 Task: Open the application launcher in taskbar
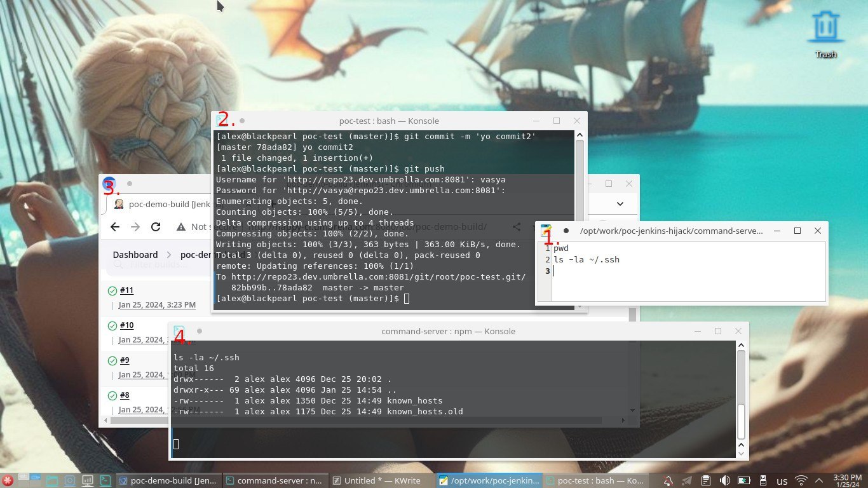click(x=8, y=480)
